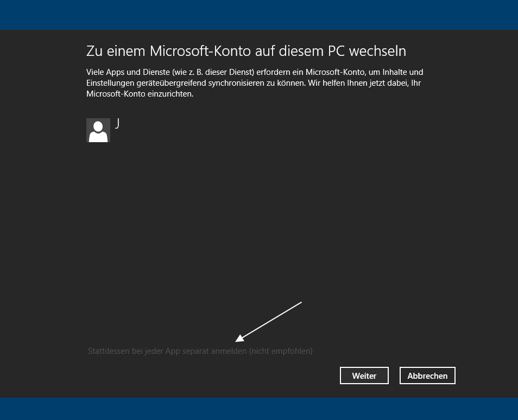518x420 pixels.
Task: Choose "Stattdessen bei jeder App separat anmelden" link
Action: (167, 351)
